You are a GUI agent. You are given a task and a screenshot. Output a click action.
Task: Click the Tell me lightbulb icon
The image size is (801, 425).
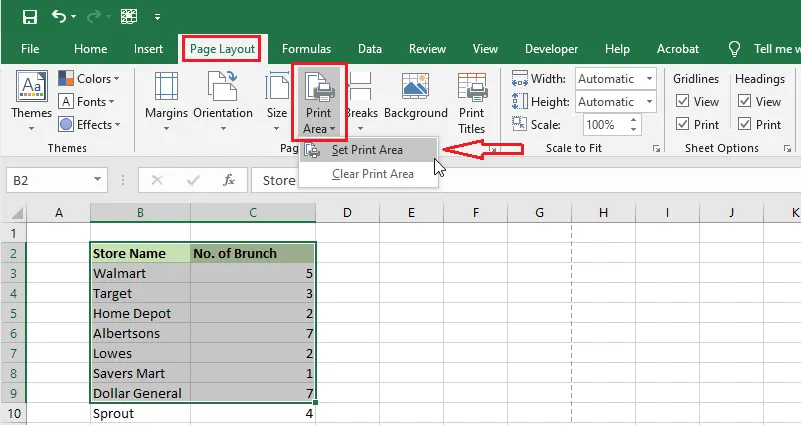(734, 49)
